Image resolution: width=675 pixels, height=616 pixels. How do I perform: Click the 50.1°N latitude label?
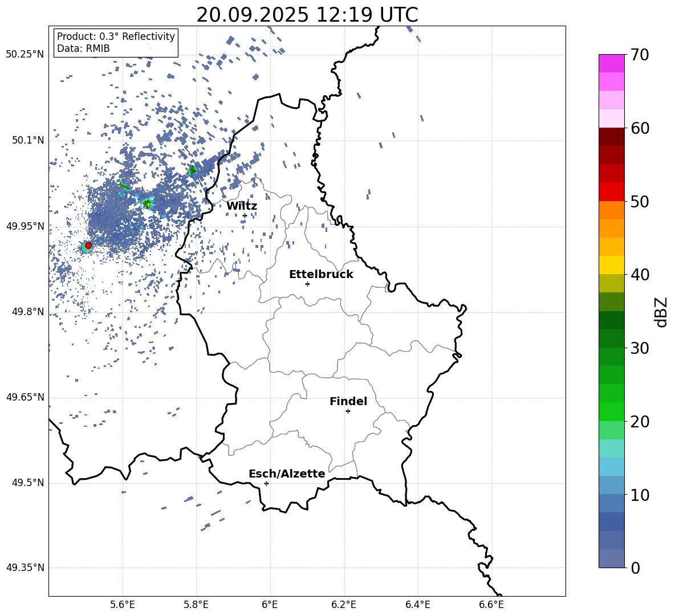click(28, 140)
